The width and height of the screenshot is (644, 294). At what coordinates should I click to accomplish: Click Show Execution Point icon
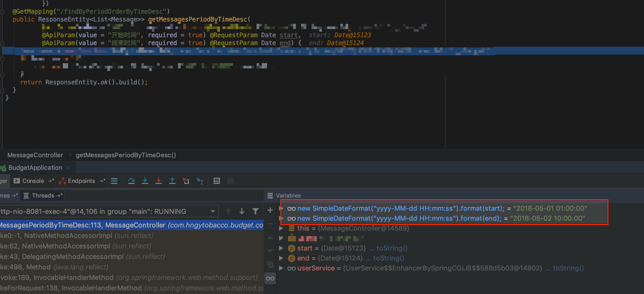(x=114, y=181)
